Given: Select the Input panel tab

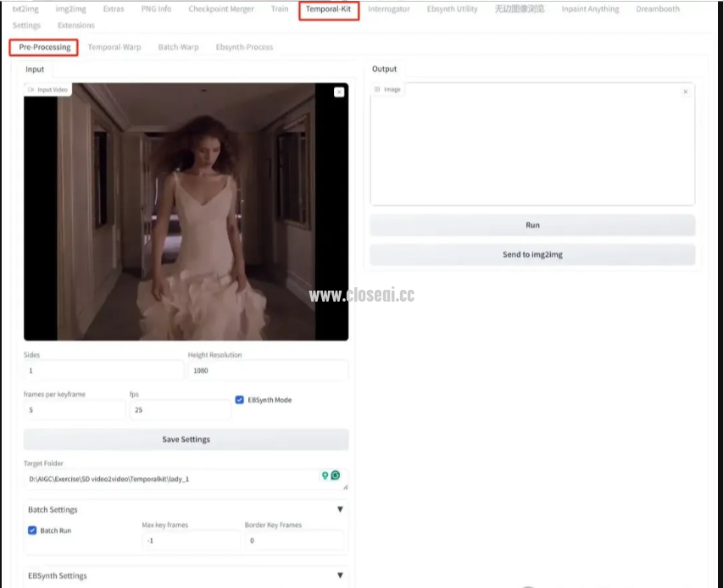Looking at the screenshot, I should (x=35, y=69).
